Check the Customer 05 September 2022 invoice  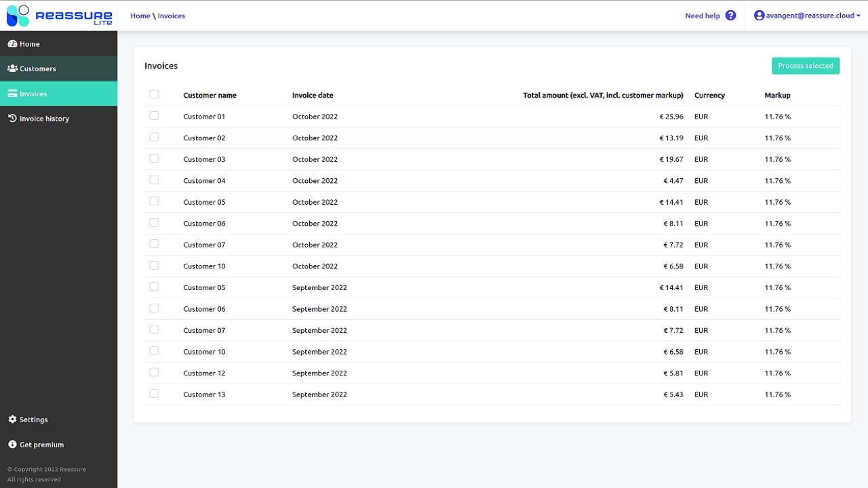coord(154,287)
